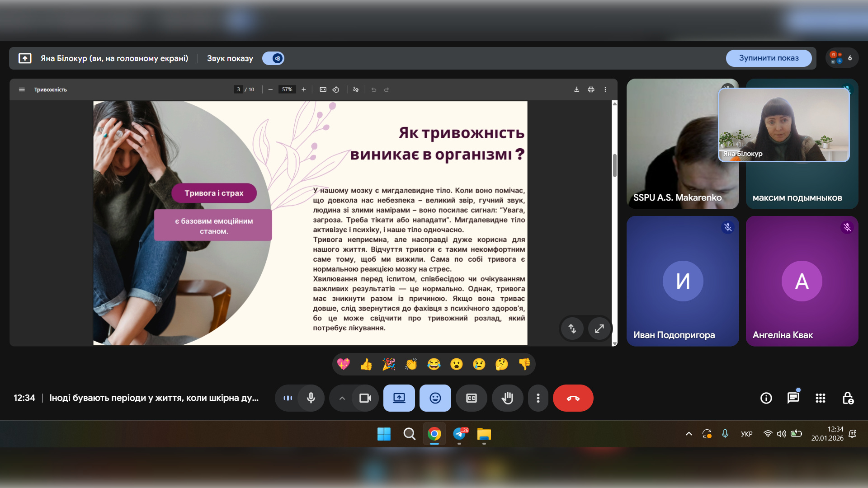Open meeting details info icon
This screenshot has width=868, height=488.
(x=766, y=398)
